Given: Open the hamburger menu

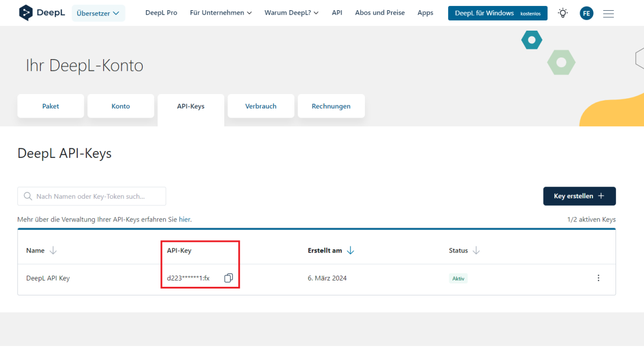Looking at the screenshot, I should click(609, 13).
